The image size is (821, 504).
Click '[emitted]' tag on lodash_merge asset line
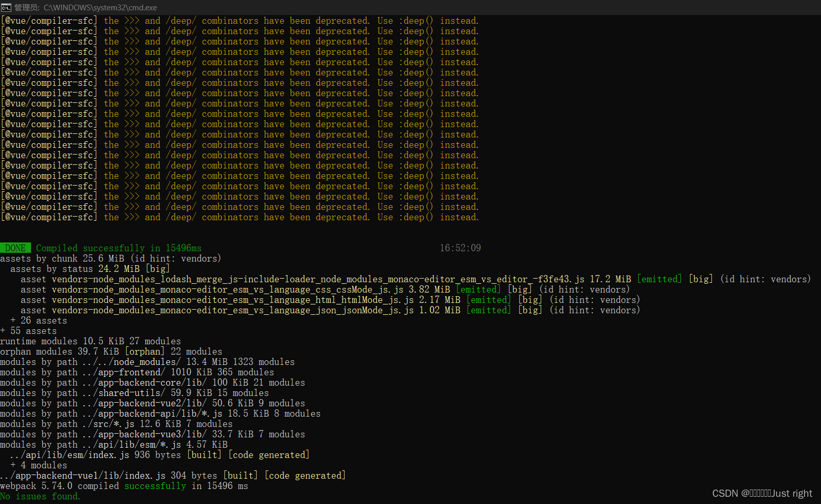coord(660,279)
